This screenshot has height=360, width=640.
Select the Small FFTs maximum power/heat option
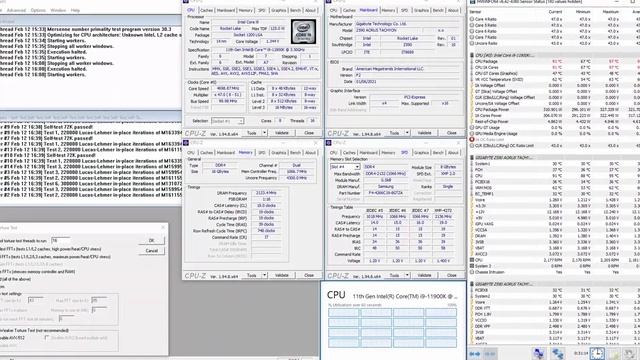[56, 257]
